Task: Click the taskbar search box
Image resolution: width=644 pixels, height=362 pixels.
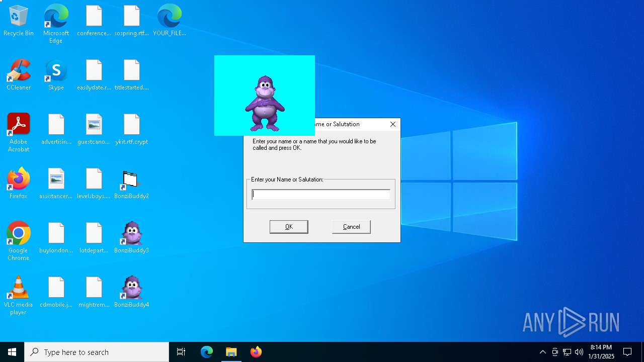Action: [x=97, y=352]
